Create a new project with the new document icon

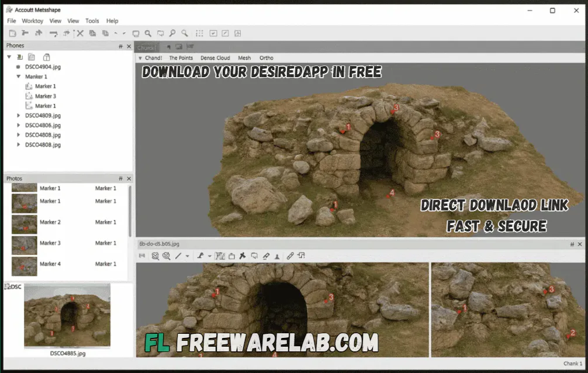tap(12, 33)
